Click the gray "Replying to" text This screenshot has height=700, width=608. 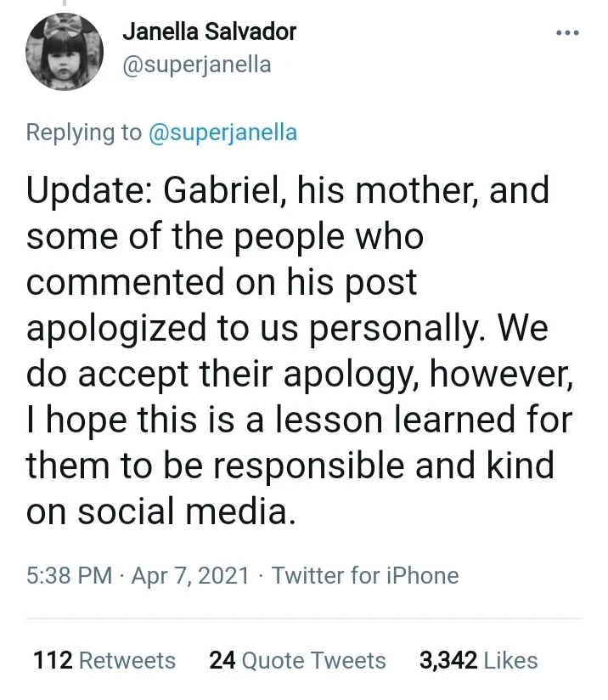tap(82, 133)
